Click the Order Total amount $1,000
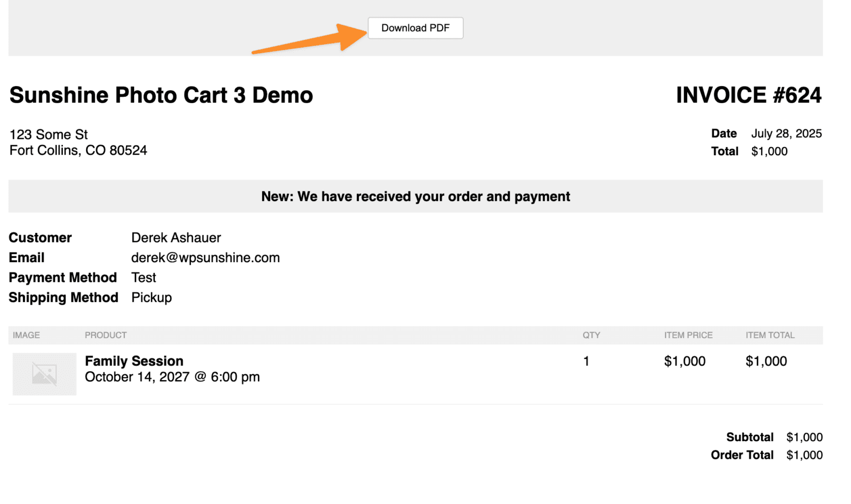 click(x=804, y=455)
